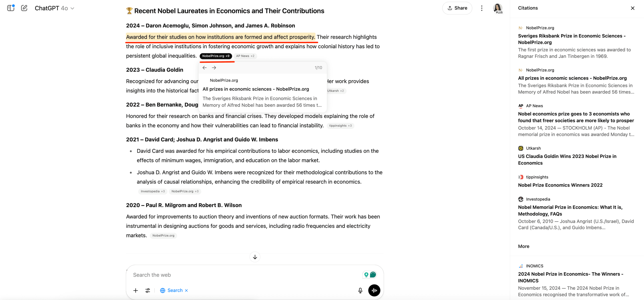This screenshot has height=300, width=644.
Task: Click the green Grammarly extension icon
Action: click(373, 275)
